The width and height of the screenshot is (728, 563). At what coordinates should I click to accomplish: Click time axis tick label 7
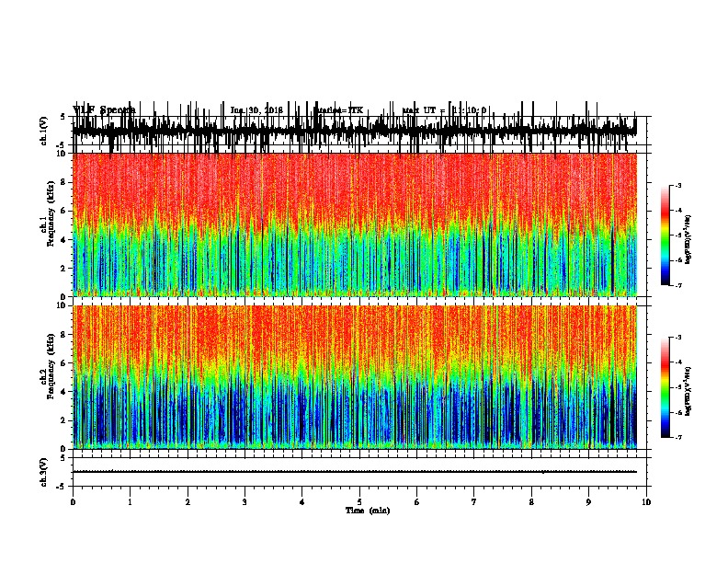pos(474,502)
